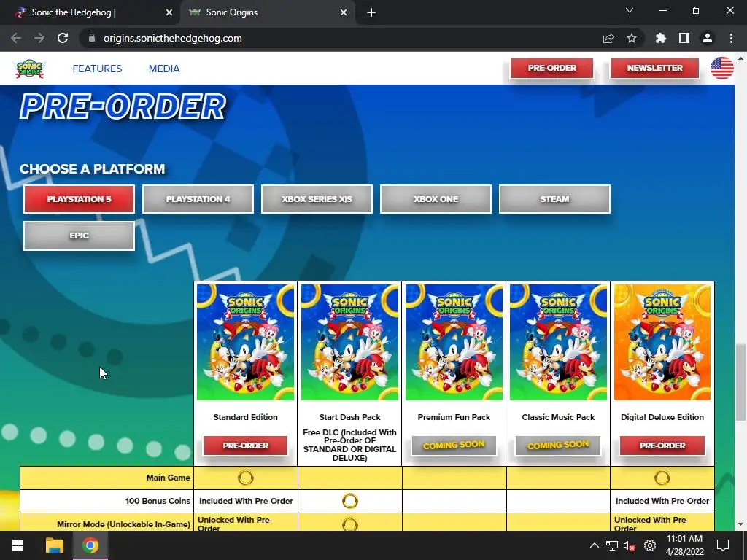The image size is (747, 560).
Task: Select the PlayStation 5 platform
Action: click(79, 199)
